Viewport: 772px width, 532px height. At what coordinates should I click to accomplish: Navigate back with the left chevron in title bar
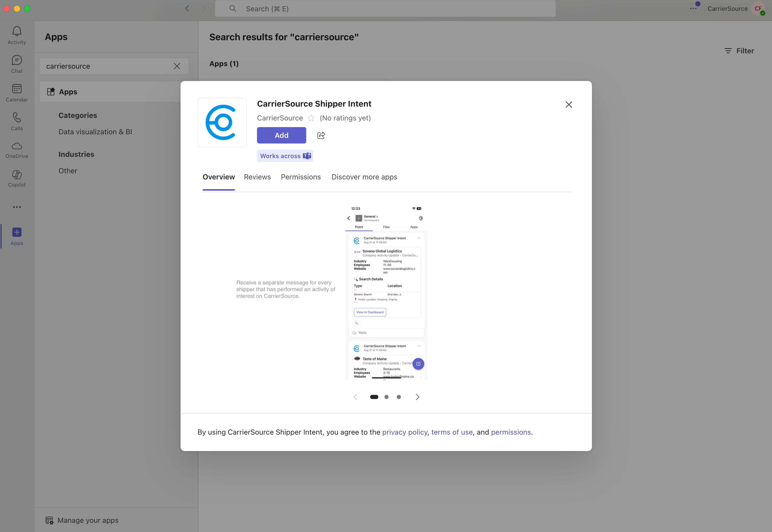[x=187, y=9]
